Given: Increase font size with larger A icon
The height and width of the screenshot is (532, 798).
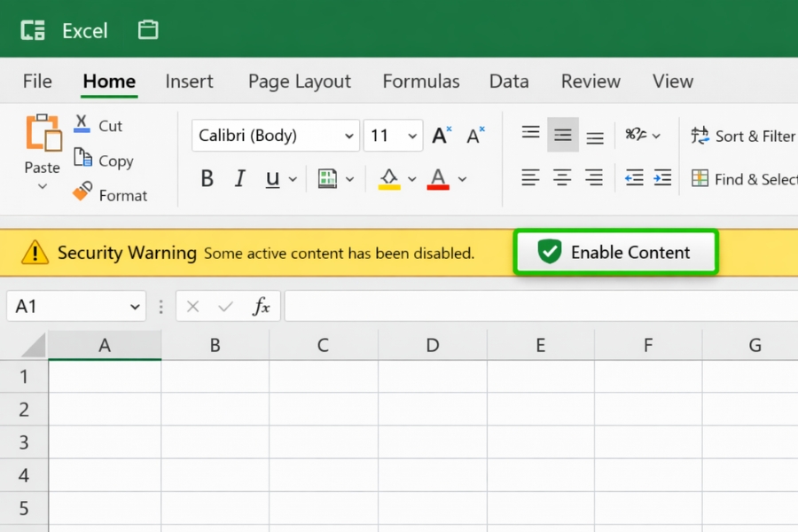Looking at the screenshot, I should click(x=441, y=136).
